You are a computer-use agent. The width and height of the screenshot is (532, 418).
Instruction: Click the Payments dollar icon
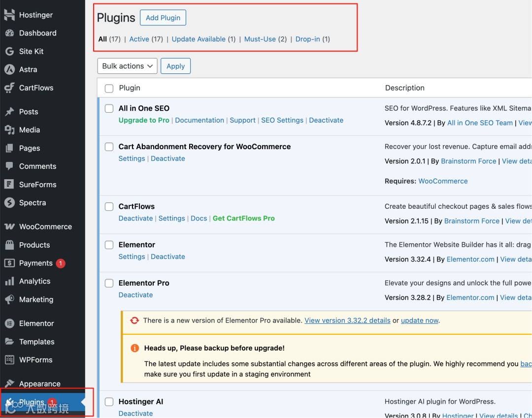(x=9, y=263)
